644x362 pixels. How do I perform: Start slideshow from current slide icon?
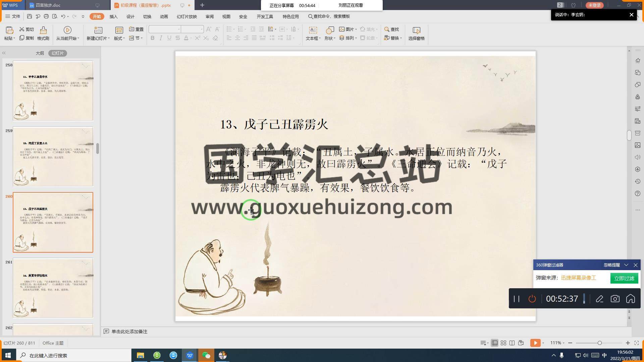tap(67, 31)
